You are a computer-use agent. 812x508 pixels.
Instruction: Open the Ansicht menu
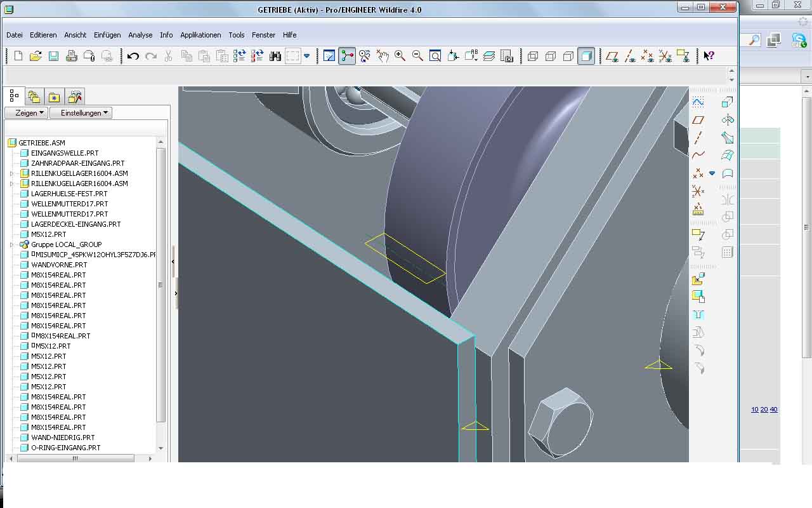[75, 35]
